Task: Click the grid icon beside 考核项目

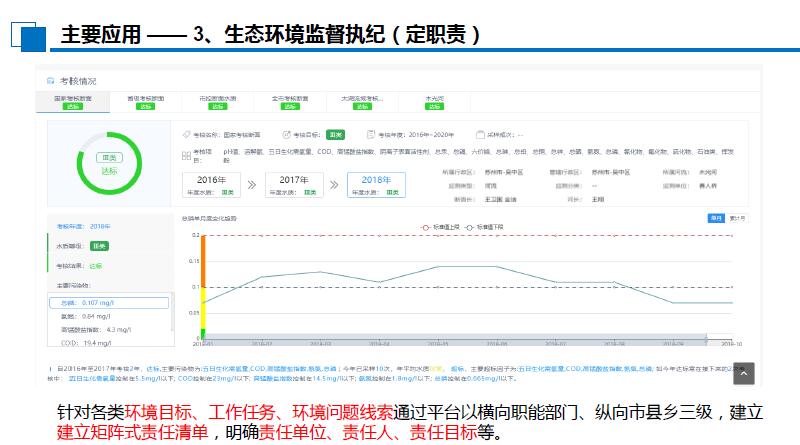Action: pos(186,152)
